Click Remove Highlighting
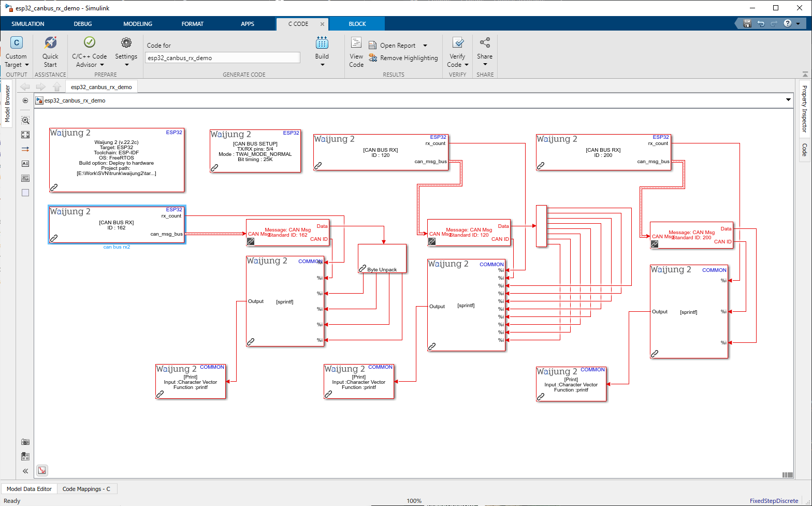Image resolution: width=812 pixels, height=506 pixels. pyautogui.click(x=403, y=58)
